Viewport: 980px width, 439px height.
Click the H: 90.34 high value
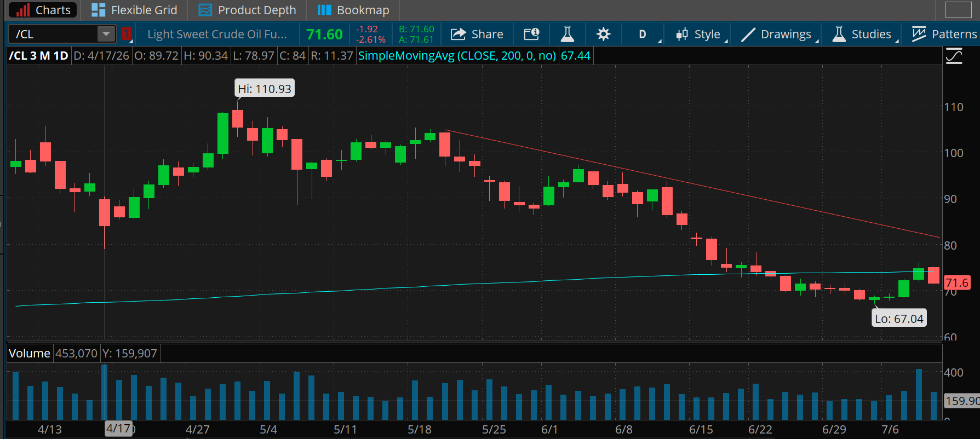(x=206, y=55)
